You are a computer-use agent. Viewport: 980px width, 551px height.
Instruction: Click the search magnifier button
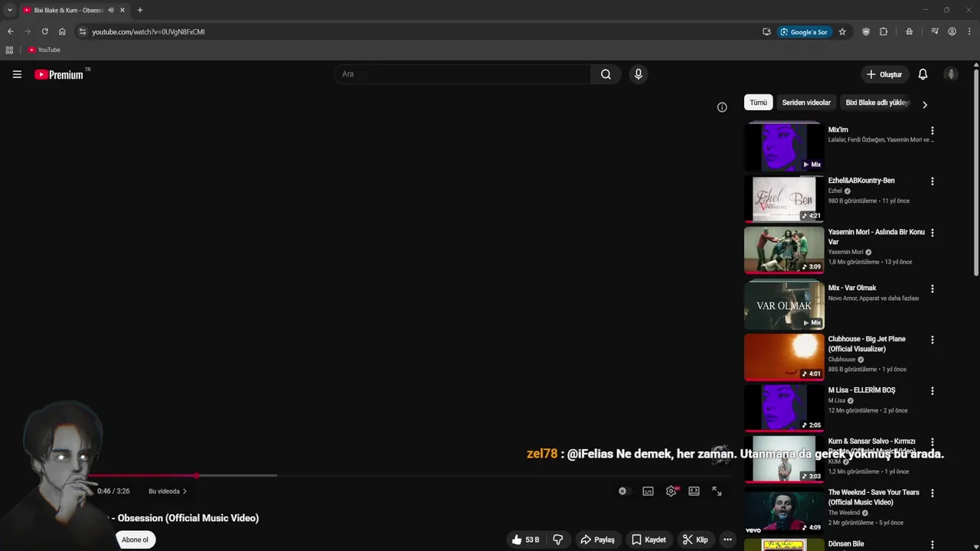click(606, 74)
